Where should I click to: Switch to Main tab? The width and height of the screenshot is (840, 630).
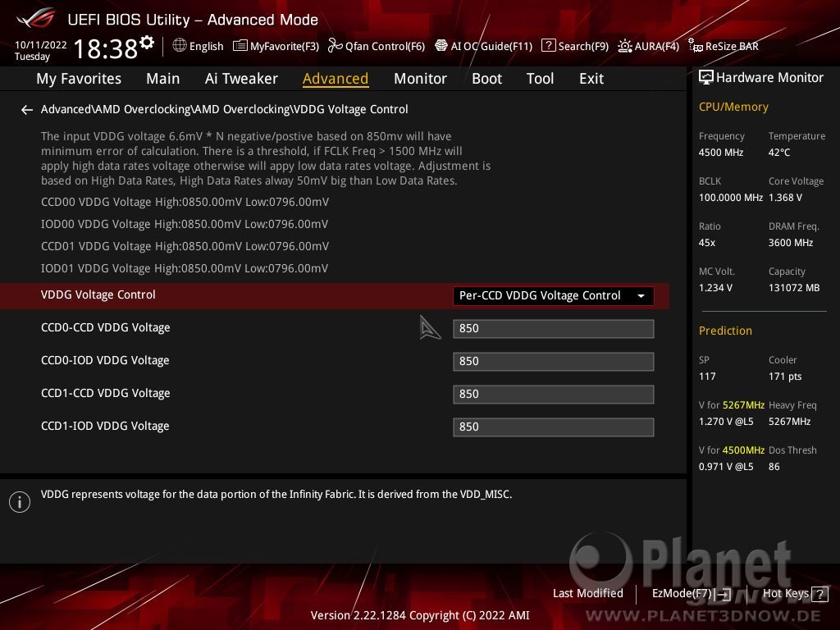coord(163,79)
